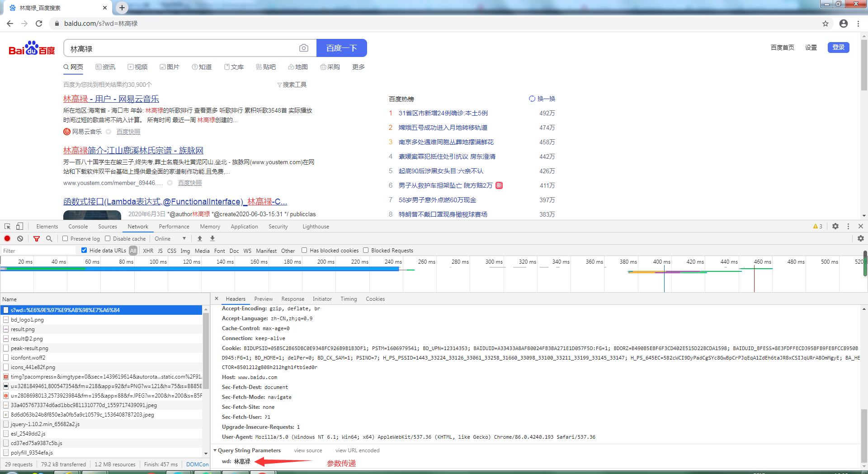Click the 登录 login button

point(838,47)
